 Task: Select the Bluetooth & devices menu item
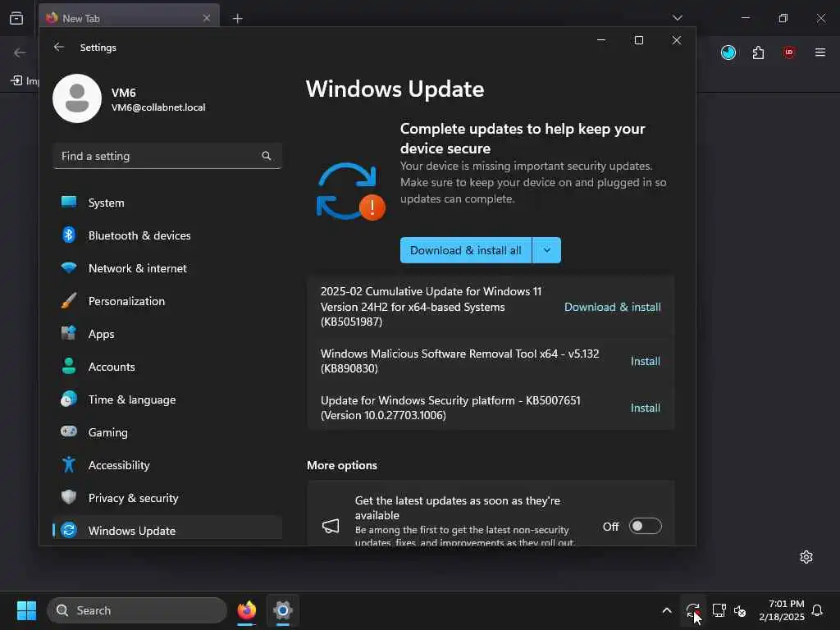coord(167,235)
